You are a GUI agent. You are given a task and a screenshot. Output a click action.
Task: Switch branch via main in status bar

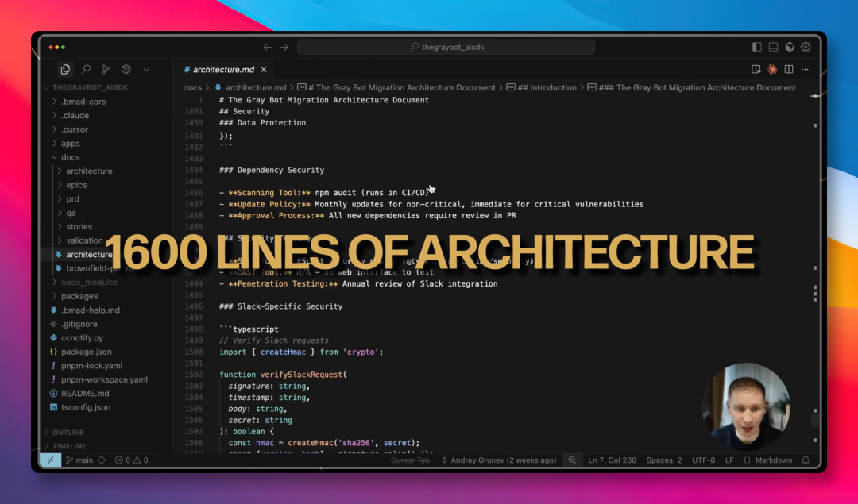point(79,460)
